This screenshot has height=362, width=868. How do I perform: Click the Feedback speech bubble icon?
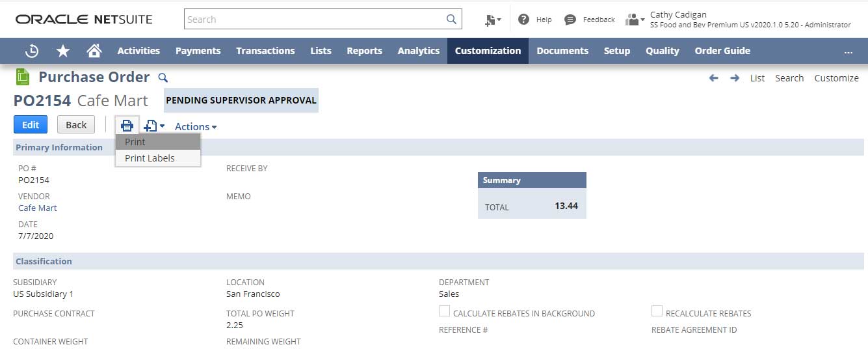click(570, 20)
